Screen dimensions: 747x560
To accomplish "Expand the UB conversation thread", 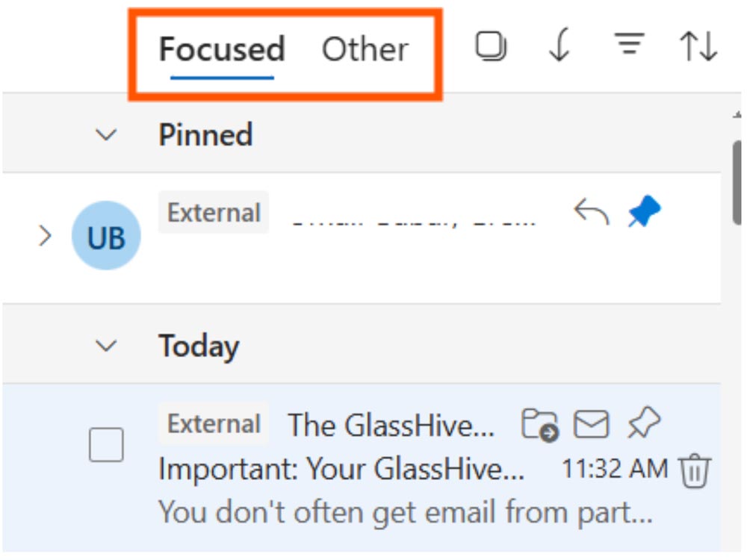I will [x=46, y=236].
